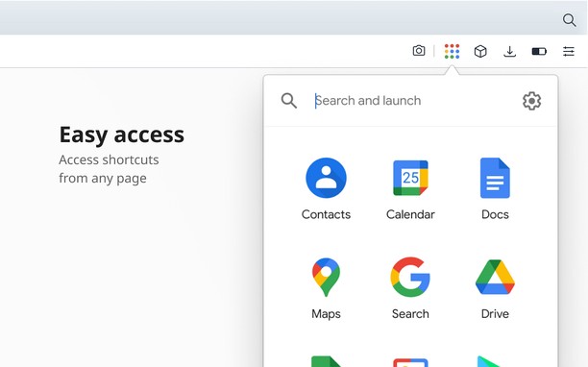
Task: Open the downloads arrow icon
Action: [x=509, y=51]
